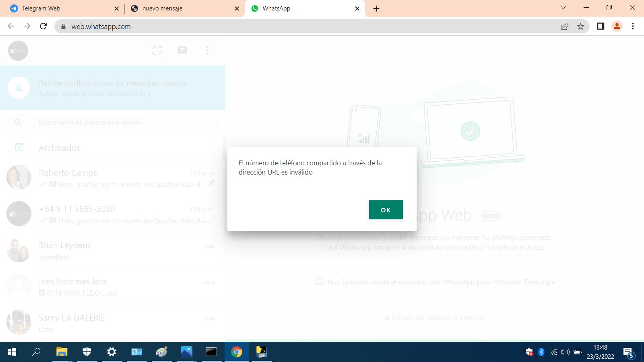Click avatar of +54 9 11 3565-3030

[19, 214]
